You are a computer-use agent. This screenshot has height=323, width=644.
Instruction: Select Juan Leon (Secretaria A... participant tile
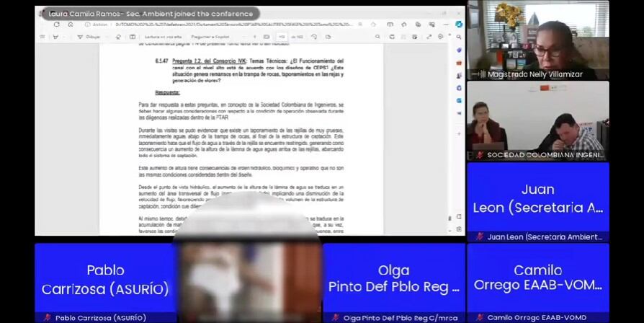click(538, 202)
